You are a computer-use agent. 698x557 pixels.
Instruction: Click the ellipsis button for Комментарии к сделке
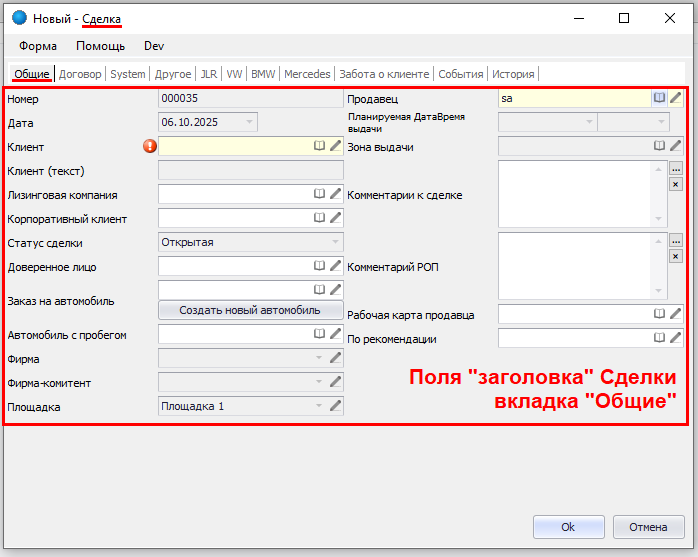(x=675, y=169)
